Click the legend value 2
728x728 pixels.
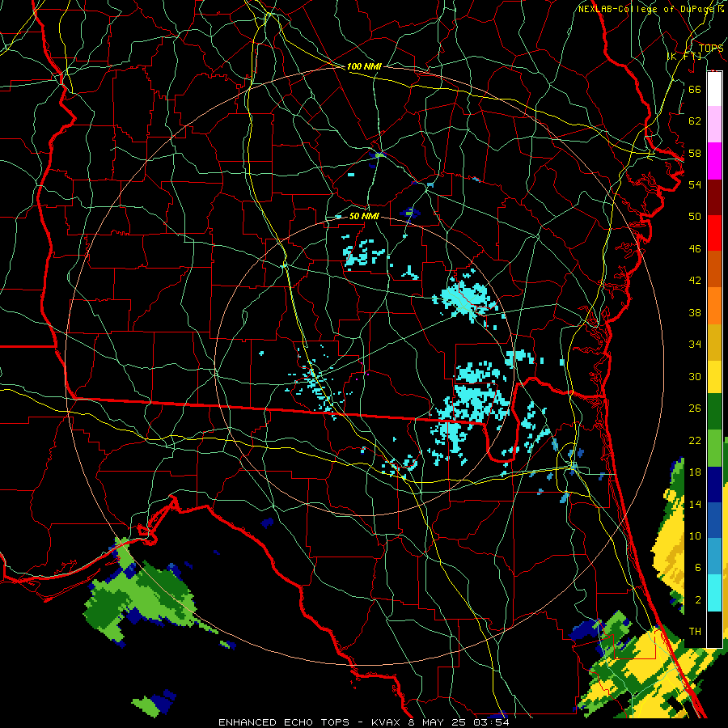(697, 600)
